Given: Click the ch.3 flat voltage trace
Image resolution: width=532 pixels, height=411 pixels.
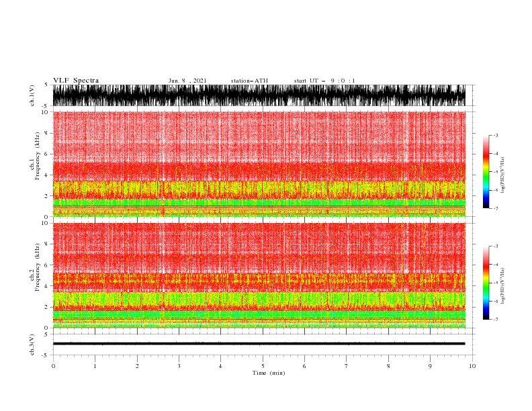Looking at the screenshot, I should (259, 344).
